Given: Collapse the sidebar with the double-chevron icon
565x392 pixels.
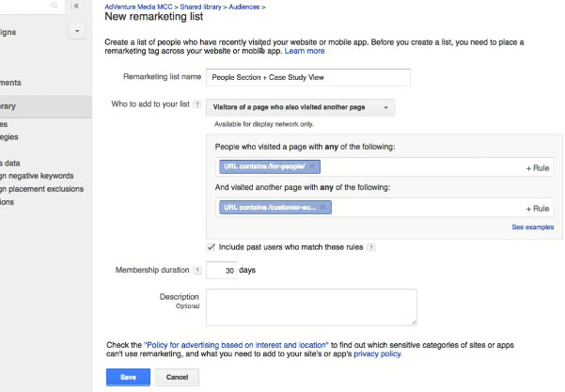Looking at the screenshot, I should point(77,7).
